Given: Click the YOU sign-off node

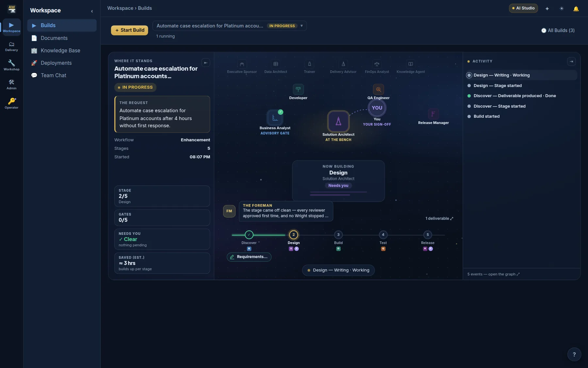Looking at the screenshot, I should [377, 108].
